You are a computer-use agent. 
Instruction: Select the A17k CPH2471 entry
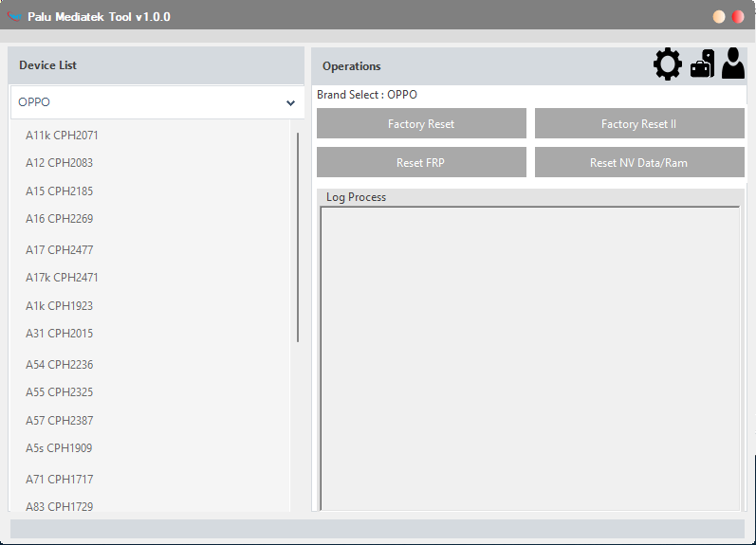click(62, 278)
